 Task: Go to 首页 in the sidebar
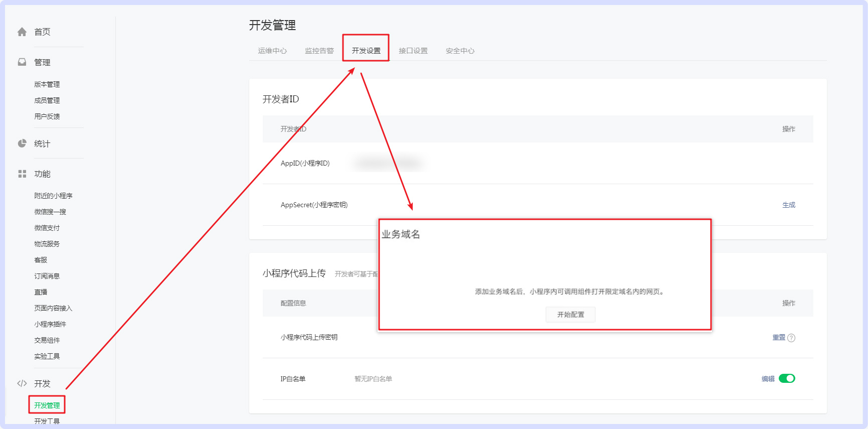(x=42, y=32)
